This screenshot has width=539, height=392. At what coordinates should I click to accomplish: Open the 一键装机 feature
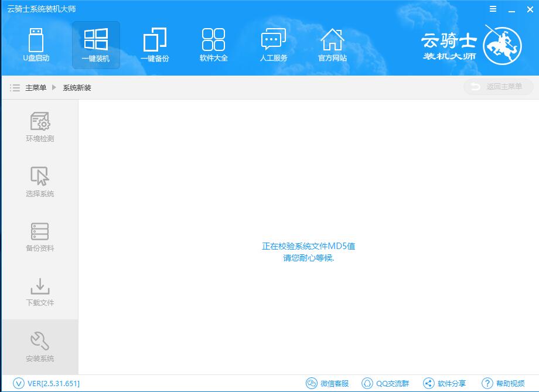(95, 45)
